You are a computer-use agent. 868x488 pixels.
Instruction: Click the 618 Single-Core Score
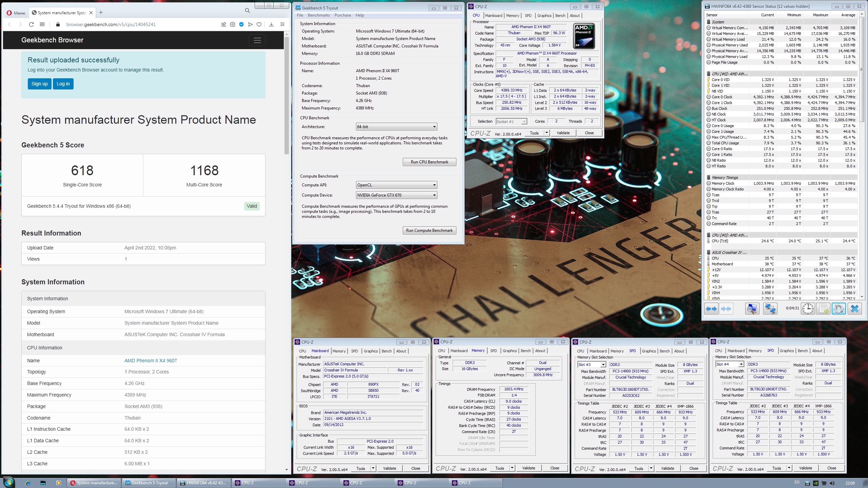pos(82,170)
